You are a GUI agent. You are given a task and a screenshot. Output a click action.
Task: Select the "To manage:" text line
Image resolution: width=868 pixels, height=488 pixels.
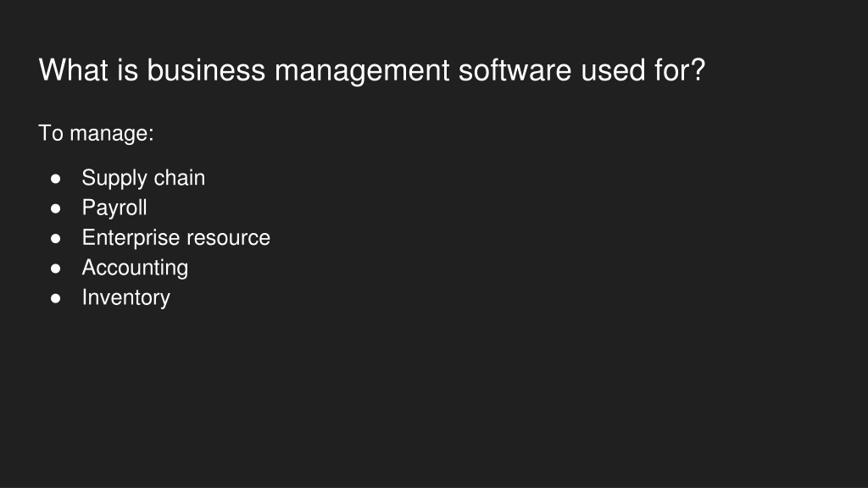pos(97,133)
